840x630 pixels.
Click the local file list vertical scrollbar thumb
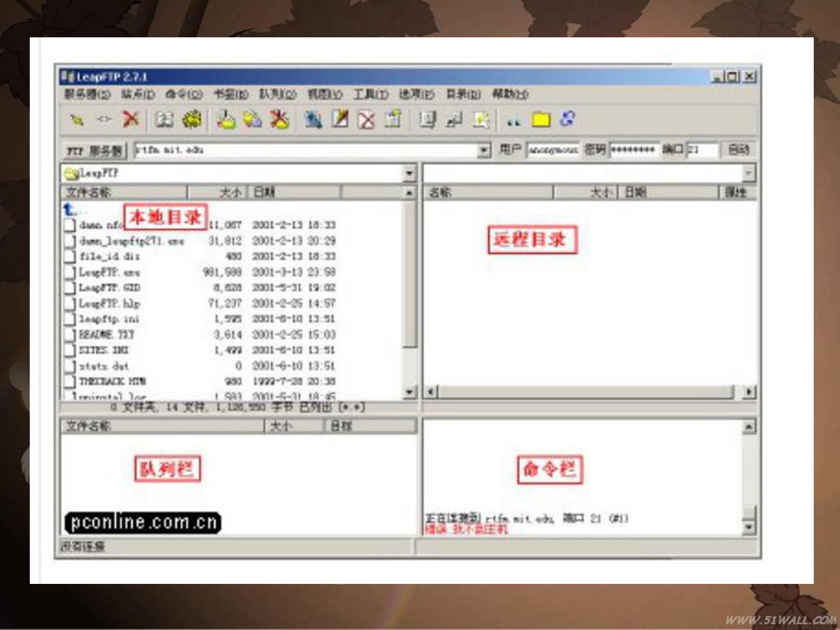pyautogui.click(x=410, y=274)
